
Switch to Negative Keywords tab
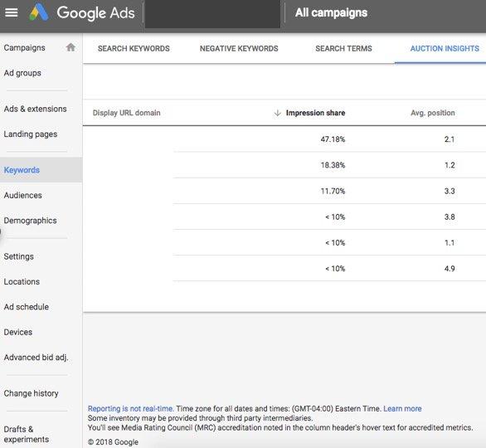pyautogui.click(x=239, y=49)
